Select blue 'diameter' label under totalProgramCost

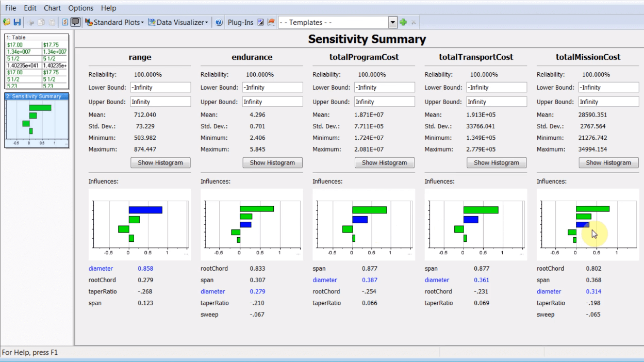[325, 280]
